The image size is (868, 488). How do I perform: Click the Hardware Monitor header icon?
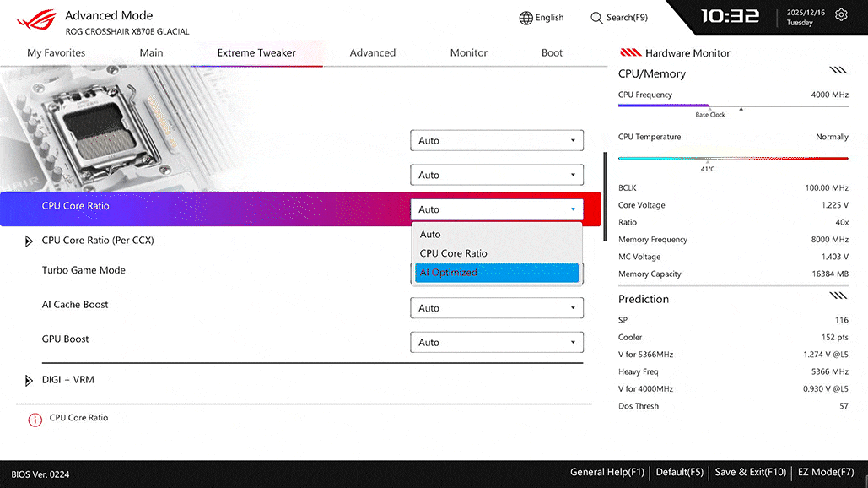pos(631,52)
